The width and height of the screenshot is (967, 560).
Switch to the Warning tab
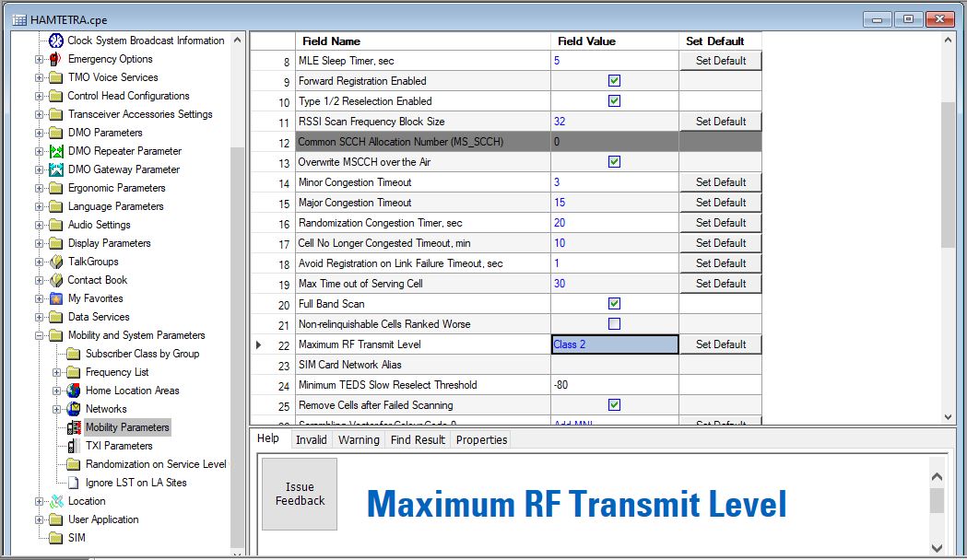pyautogui.click(x=359, y=440)
